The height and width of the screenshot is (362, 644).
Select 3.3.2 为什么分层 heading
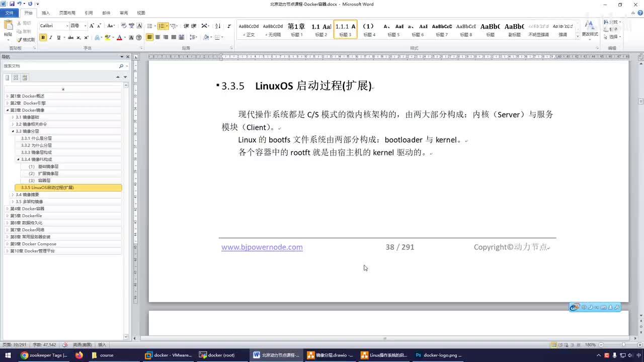click(36, 145)
